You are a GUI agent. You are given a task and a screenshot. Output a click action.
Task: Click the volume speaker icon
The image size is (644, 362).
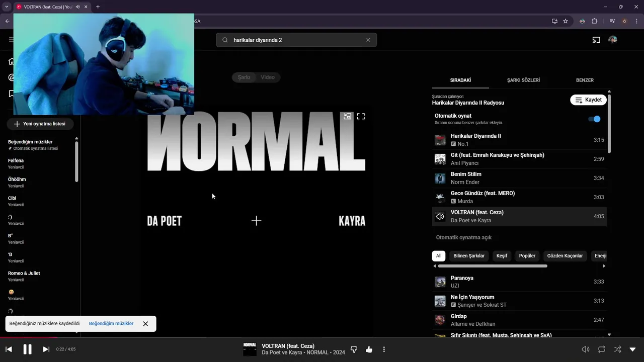[586, 349]
